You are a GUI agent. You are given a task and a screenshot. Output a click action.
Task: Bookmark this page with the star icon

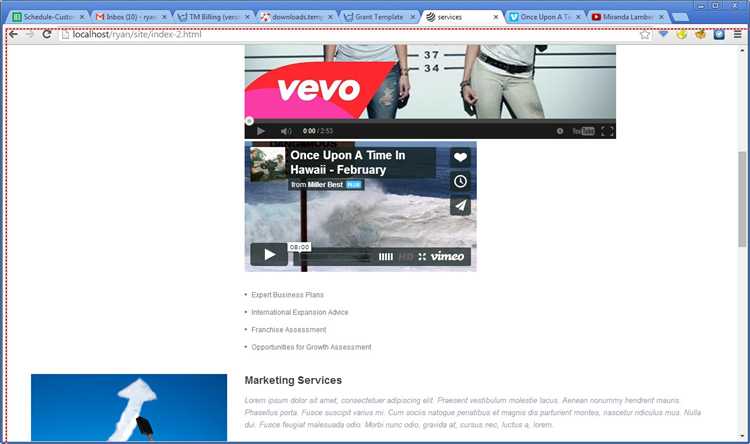pos(645,34)
